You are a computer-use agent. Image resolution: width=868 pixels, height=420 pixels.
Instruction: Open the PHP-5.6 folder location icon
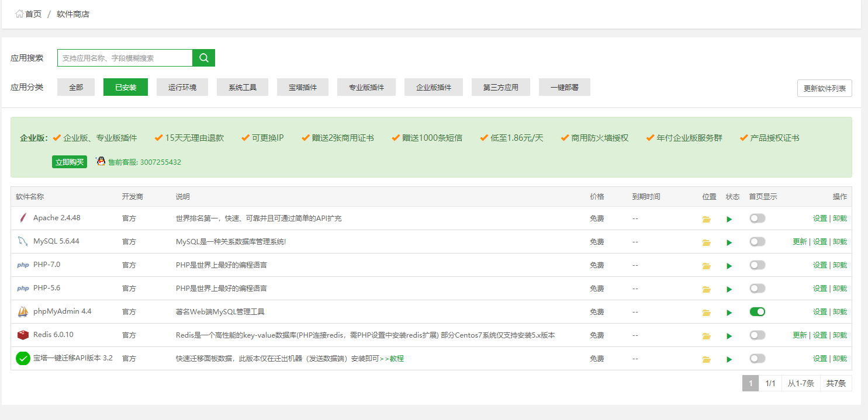[707, 289]
